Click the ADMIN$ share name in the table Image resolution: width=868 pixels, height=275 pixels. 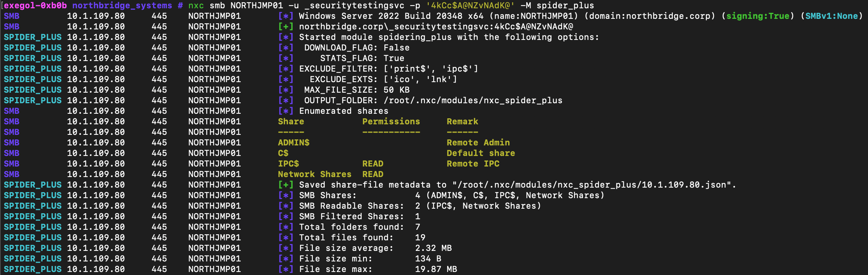tap(293, 143)
